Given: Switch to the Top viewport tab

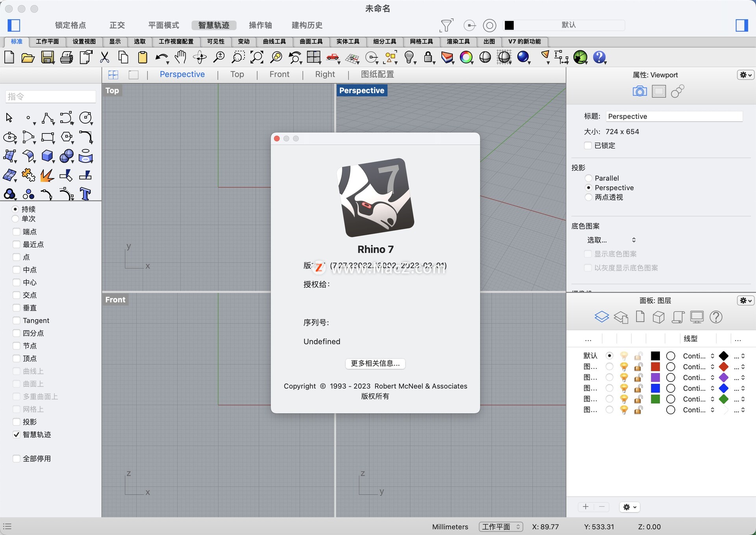Looking at the screenshot, I should [237, 74].
